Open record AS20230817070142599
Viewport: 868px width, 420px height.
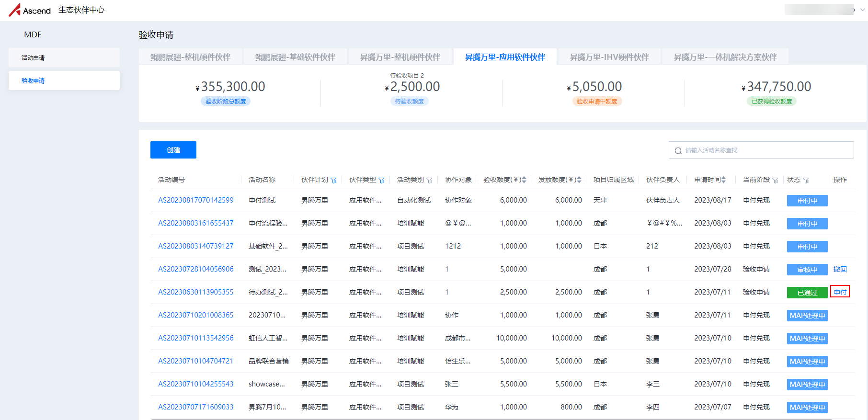coord(196,200)
